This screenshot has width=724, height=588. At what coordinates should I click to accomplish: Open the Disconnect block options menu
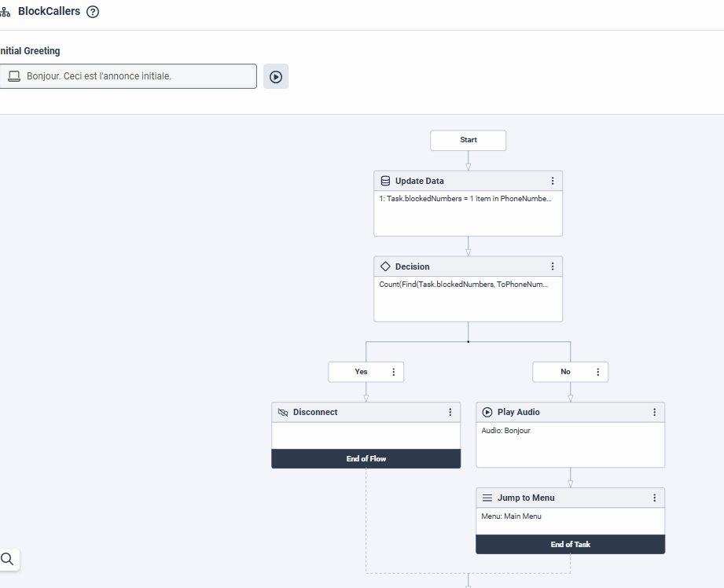coord(450,412)
